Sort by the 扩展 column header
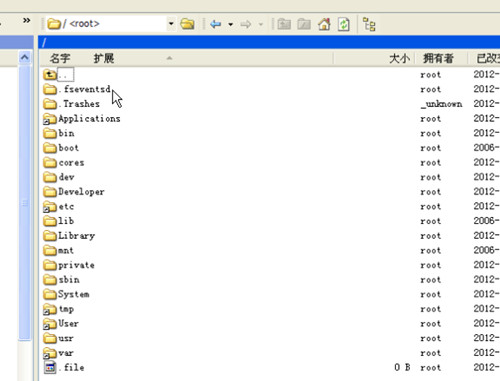This screenshot has width=500, height=381. 104,58
